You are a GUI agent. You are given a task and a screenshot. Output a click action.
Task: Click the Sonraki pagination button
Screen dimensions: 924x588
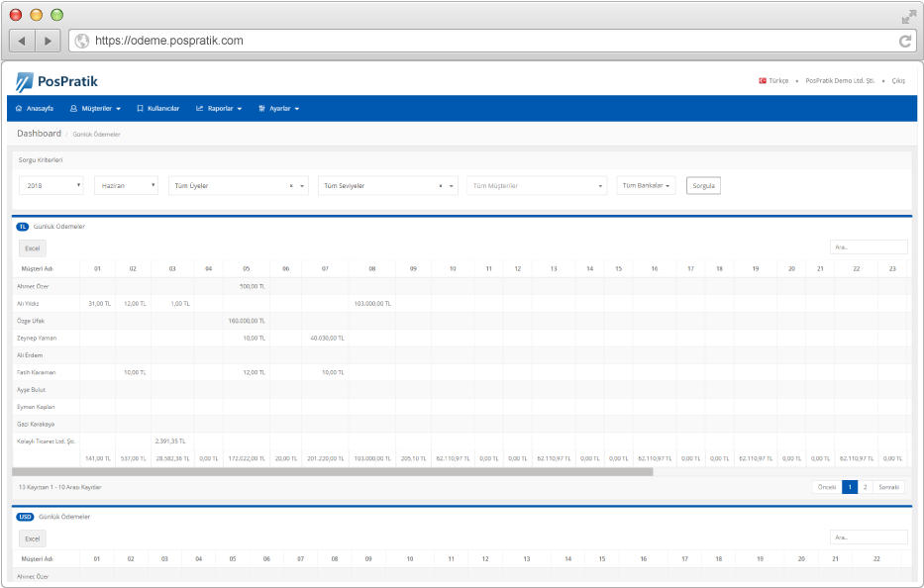pyautogui.click(x=888, y=487)
